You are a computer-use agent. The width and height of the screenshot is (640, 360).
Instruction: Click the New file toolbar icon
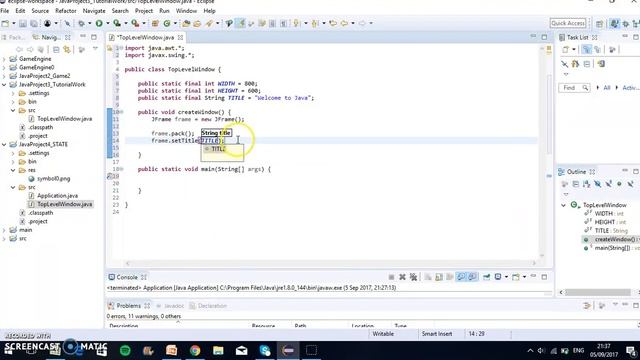(5, 24)
